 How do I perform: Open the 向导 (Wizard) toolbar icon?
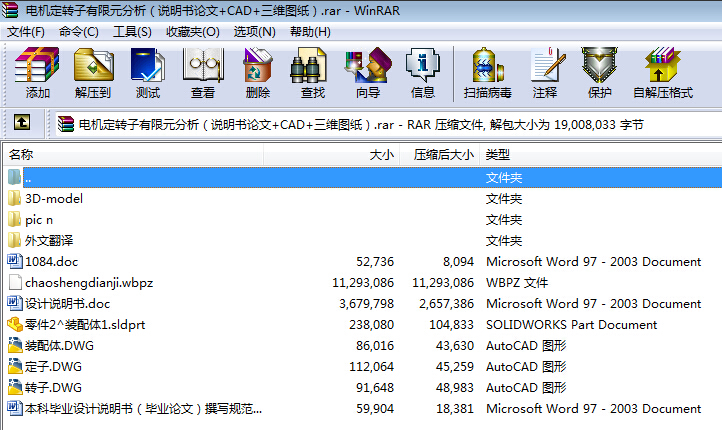(368, 65)
